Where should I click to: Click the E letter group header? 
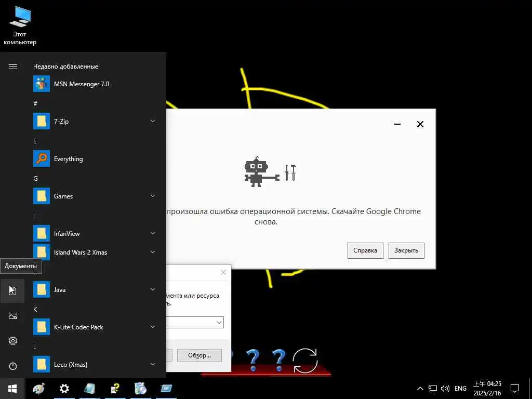(35, 141)
